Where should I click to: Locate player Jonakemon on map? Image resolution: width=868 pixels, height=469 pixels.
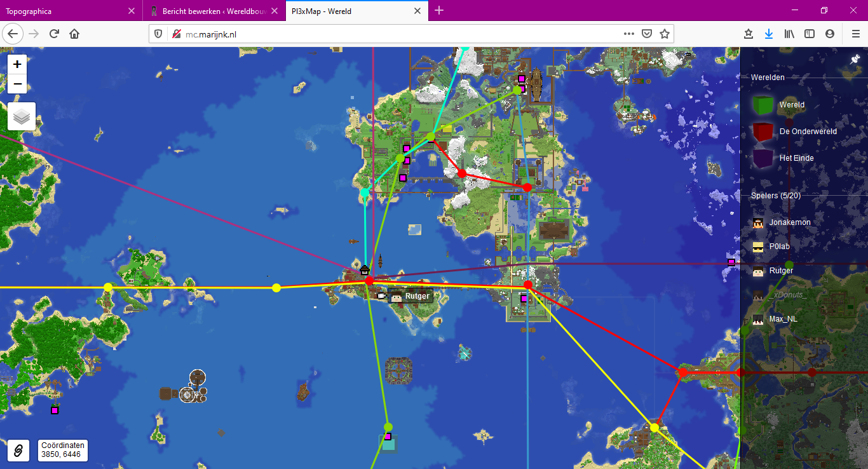pyautogui.click(x=789, y=223)
